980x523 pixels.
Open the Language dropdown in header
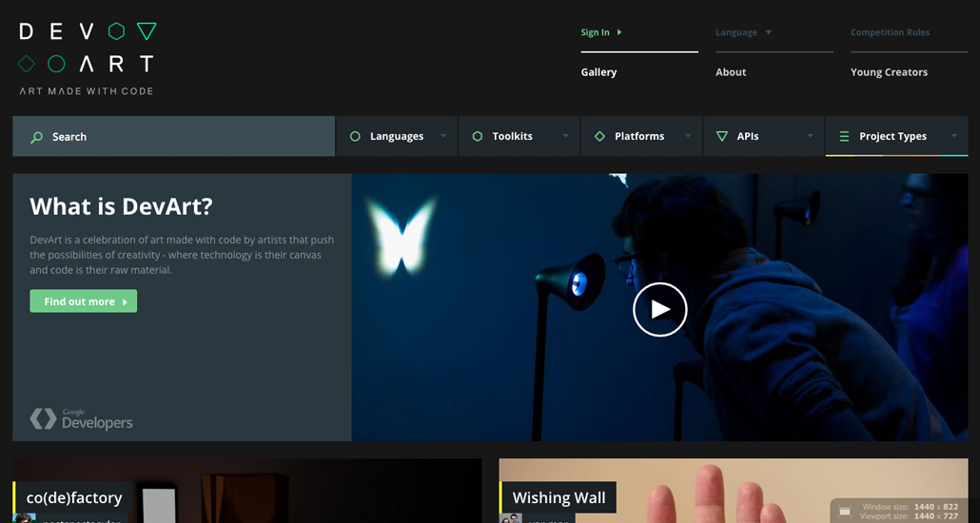744,32
